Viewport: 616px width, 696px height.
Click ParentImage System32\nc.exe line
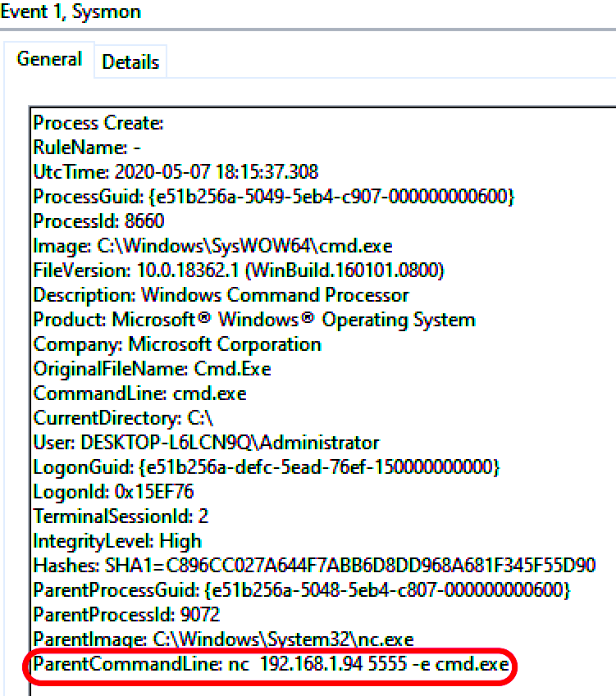(x=223, y=639)
